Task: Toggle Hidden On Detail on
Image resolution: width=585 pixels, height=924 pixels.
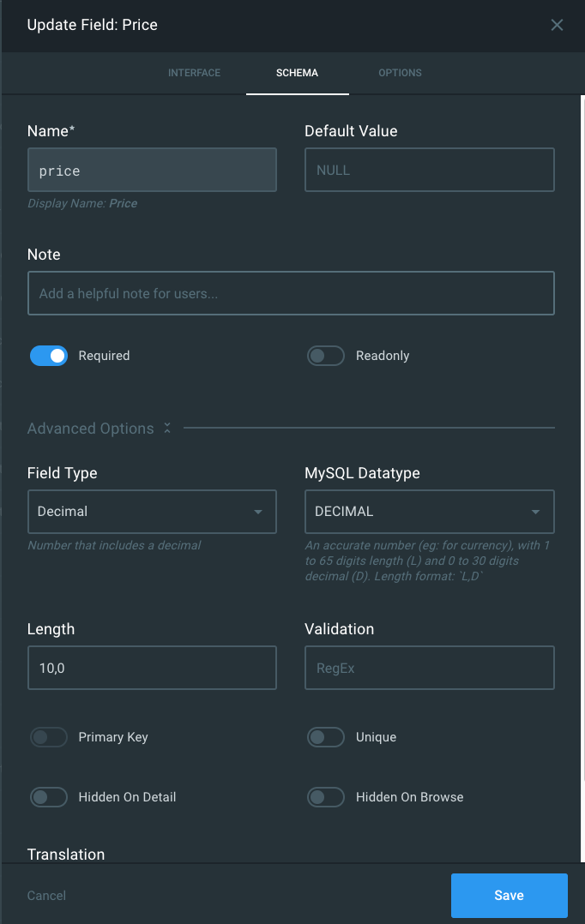Action: (x=49, y=796)
